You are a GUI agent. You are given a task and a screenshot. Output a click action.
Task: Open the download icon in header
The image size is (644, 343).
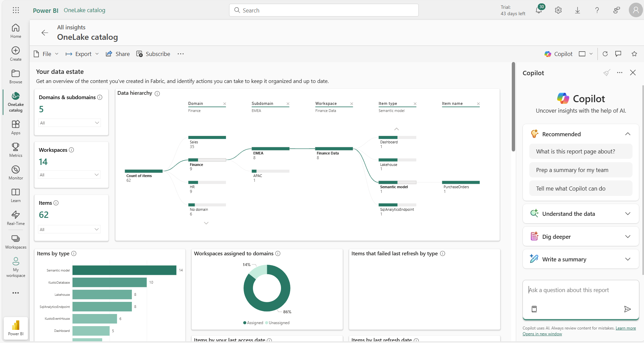pyautogui.click(x=578, y=10)
